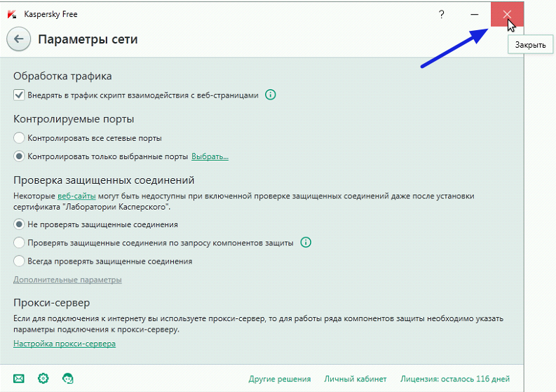Open help via the question mark icon
The image size is (556, 392).
click(x=442, y=15)
